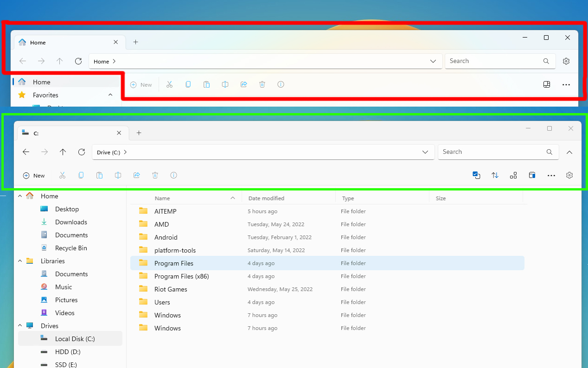The width and height of the screenshot is (588, 368).
Task: Click the New button to create an item
Action: [x=33, y=175]
